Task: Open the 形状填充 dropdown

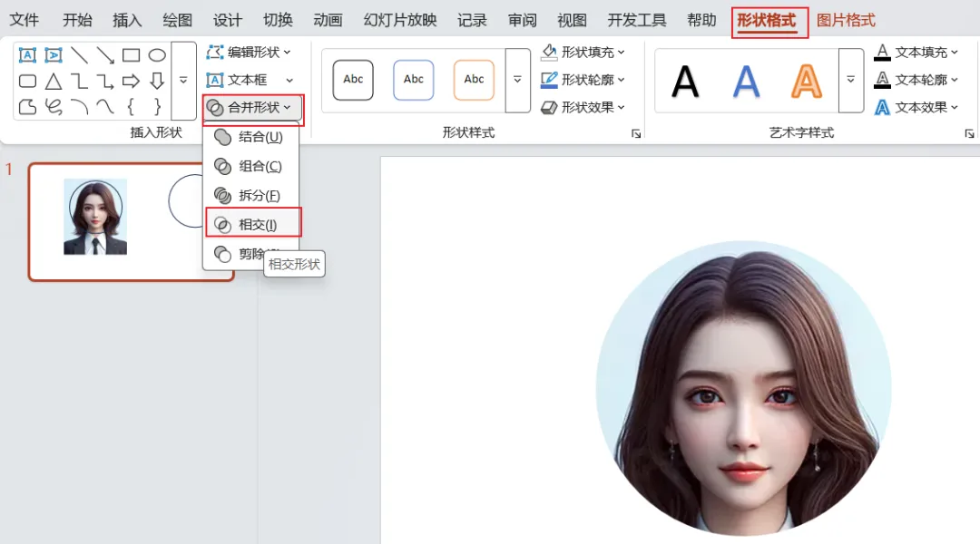Action: (583, 53)
